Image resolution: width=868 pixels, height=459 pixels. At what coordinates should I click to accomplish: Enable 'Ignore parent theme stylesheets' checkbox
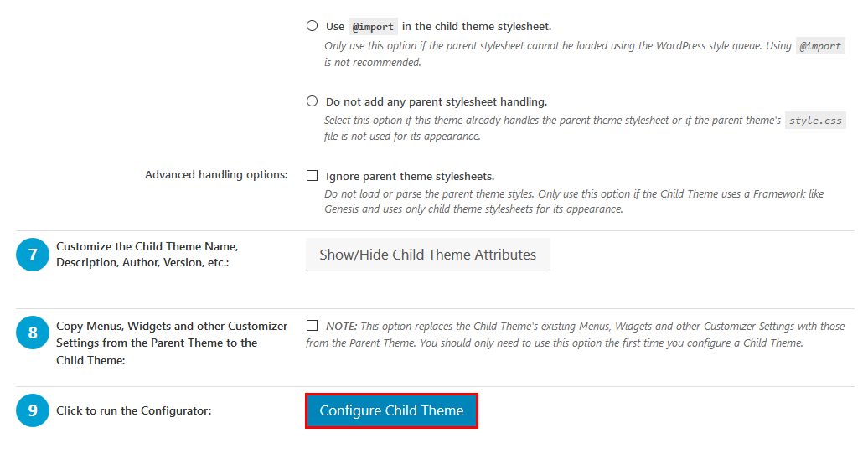(313, 176)
